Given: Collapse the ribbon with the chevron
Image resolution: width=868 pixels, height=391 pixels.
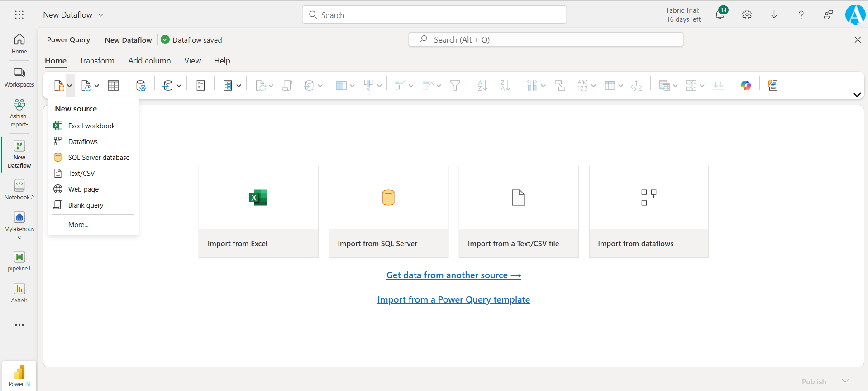Looking at the screenshot, I should click(857, 95).
